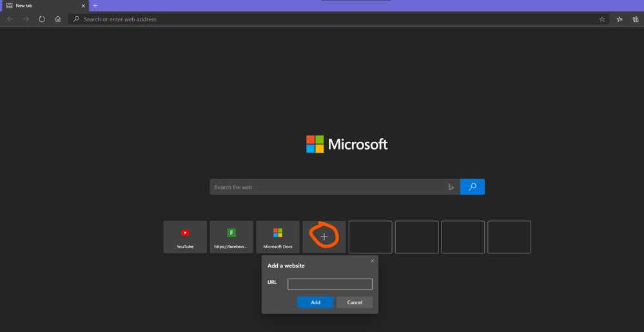
Task: Open a new tab with plus button
Action: pos(95,6)
